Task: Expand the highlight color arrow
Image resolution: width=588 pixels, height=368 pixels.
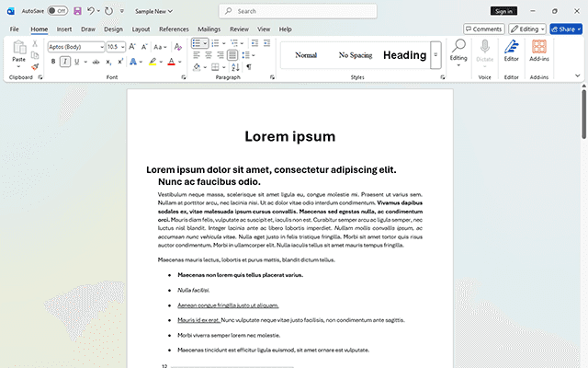Action: (x=161, y=62)
